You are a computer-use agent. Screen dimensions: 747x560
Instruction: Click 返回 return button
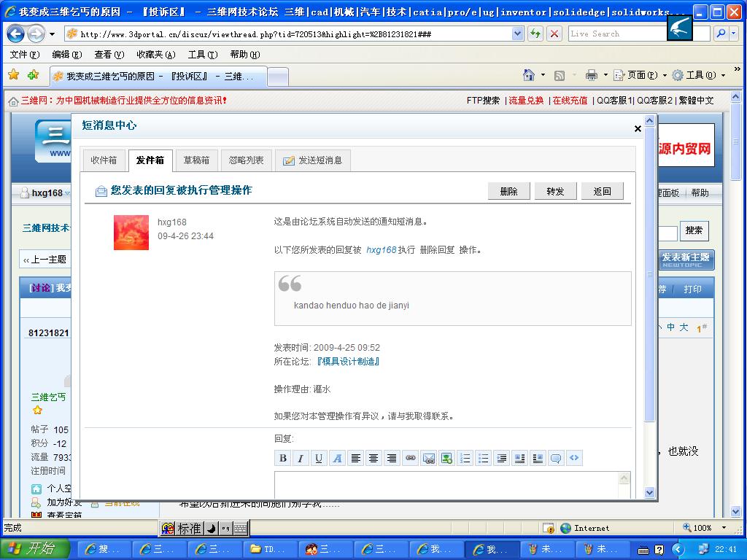click(x=602, y=192)
